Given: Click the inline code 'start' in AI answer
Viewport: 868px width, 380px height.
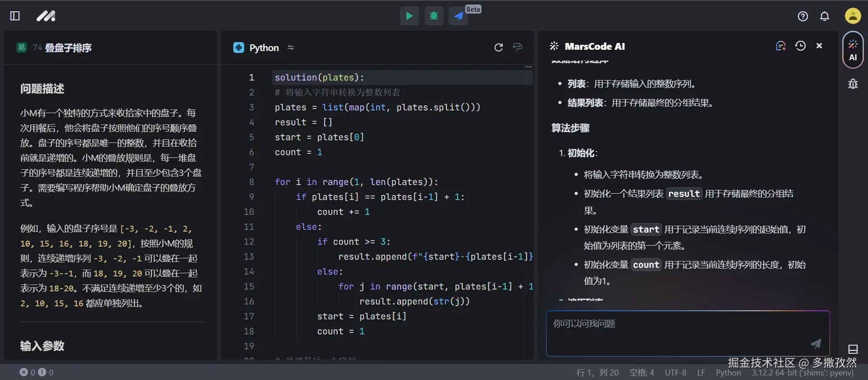Looking at the screenshot, I should (646, 229).
